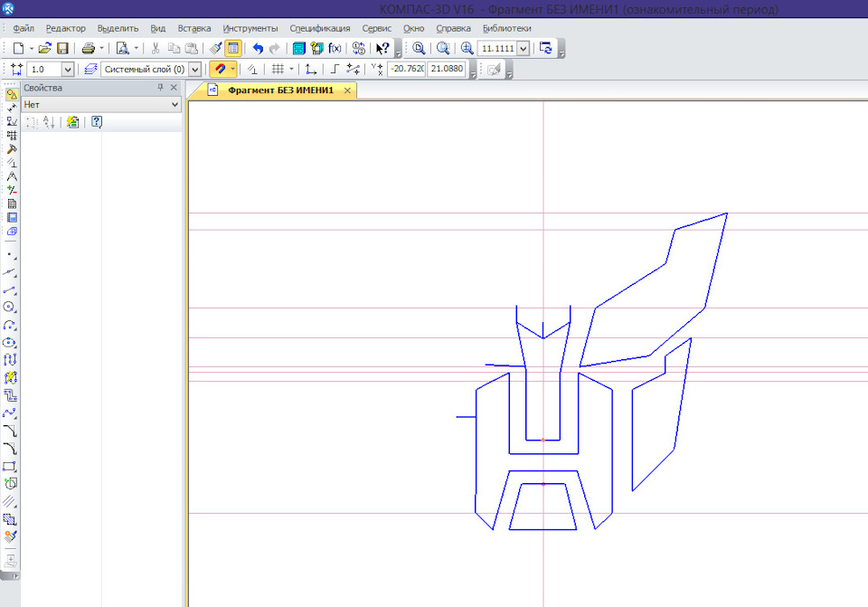Print the document with the printer icon
Viewport: 868px width, 607px height.
88,49
